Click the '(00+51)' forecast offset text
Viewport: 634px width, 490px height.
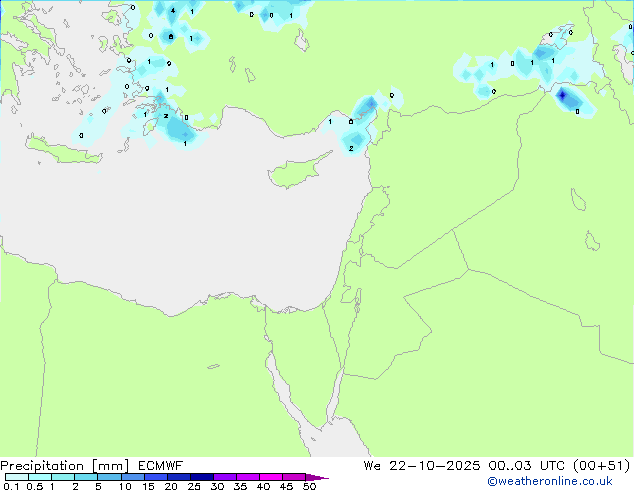pyautogui.click(x=601, y=466)
